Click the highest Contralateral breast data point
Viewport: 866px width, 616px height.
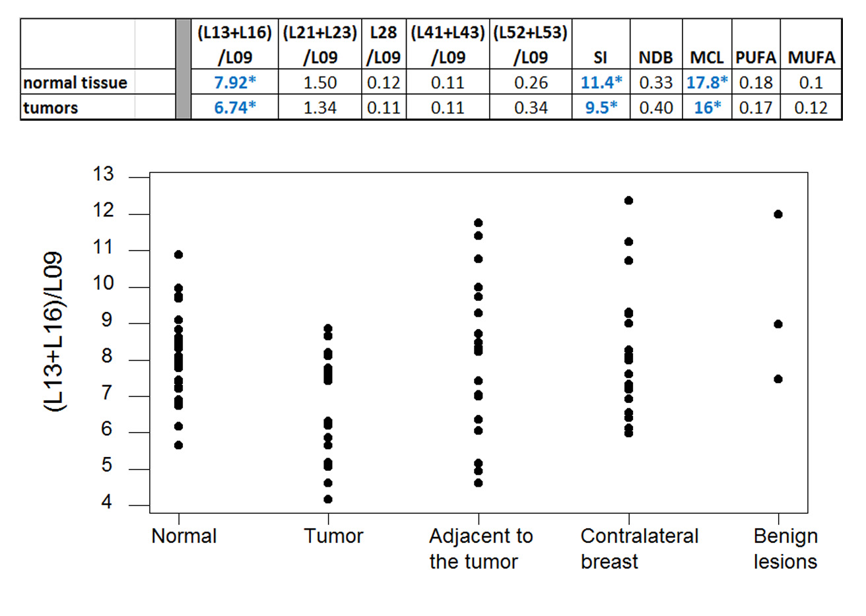pos(628,200)
